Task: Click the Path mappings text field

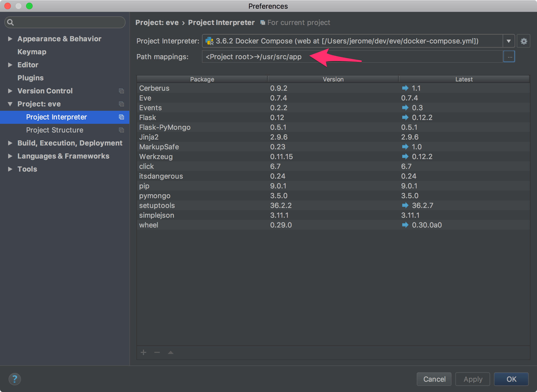Action: pos(352,57)
